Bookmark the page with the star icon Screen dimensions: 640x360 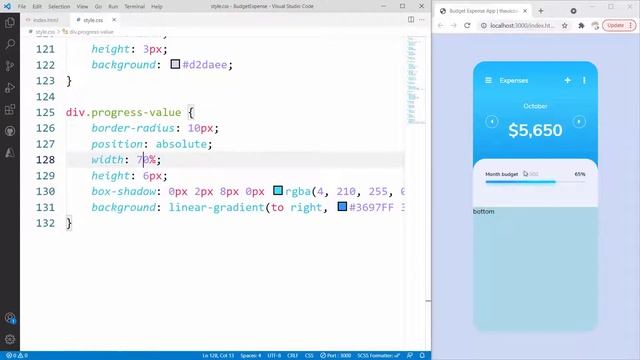(564, 25)
